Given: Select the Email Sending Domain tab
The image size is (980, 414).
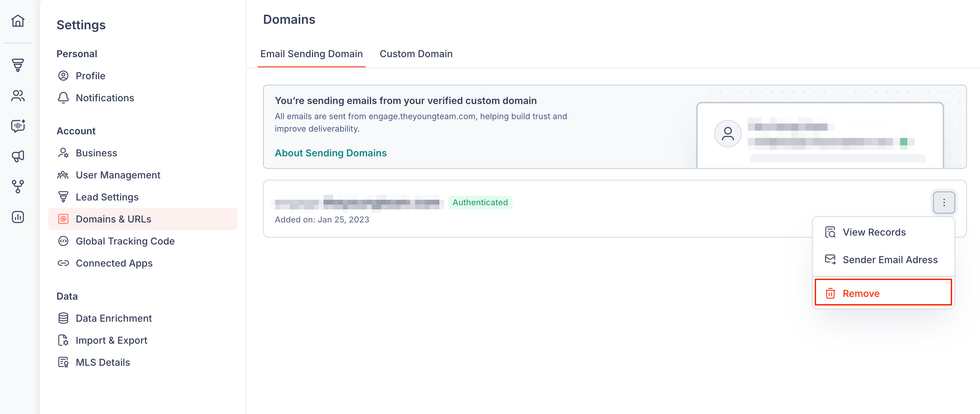Looking at the screenshot, I should (x=311, y=54).
